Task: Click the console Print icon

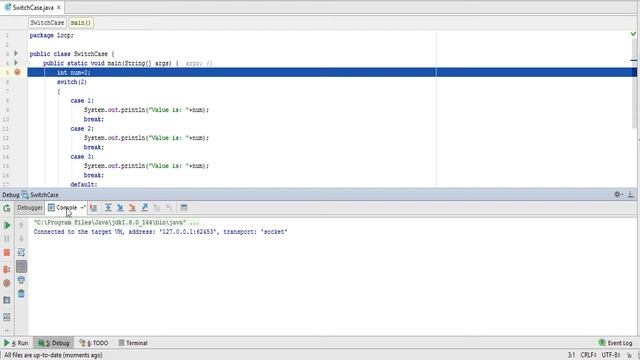Action: [21, 280]
